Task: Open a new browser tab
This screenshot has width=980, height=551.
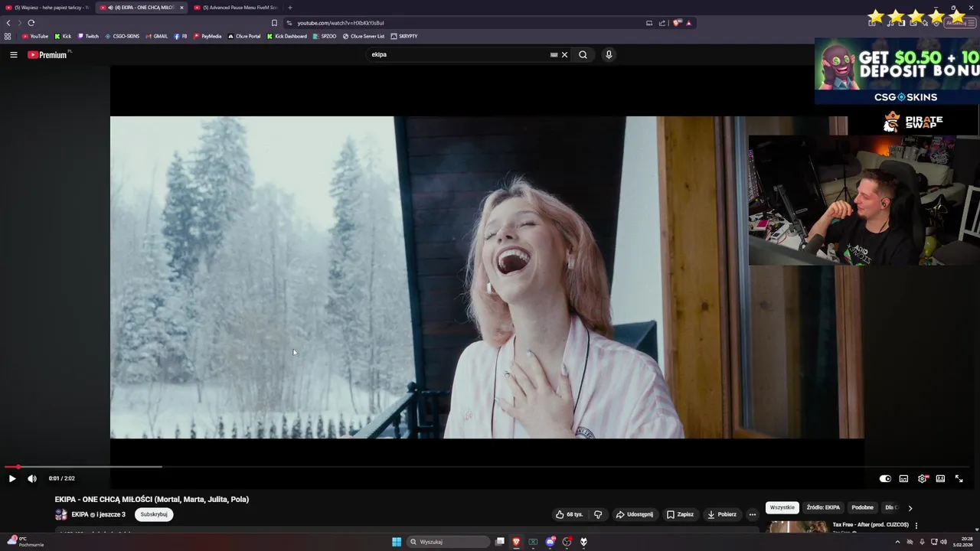Action: coord(289,8)
